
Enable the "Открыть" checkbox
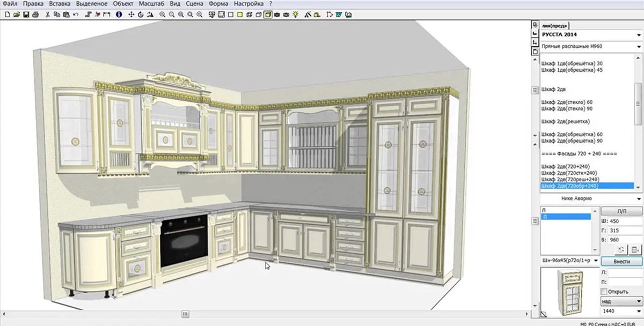604,291
